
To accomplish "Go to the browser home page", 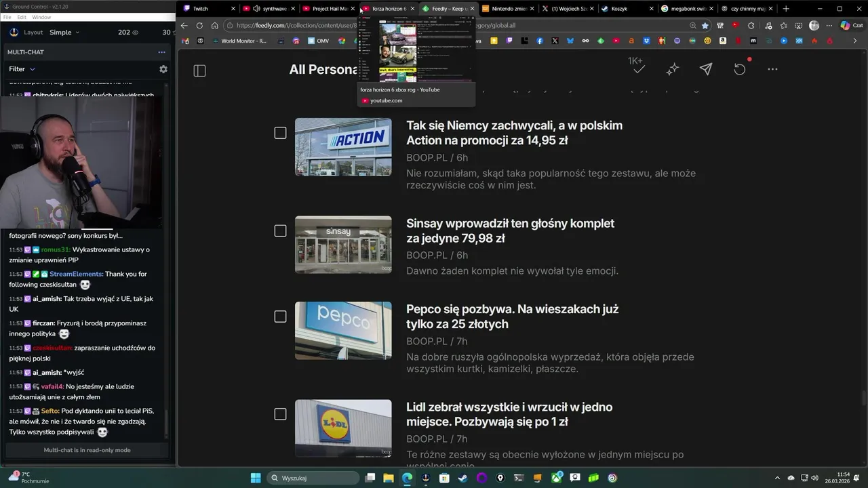I will click(214, 26).
